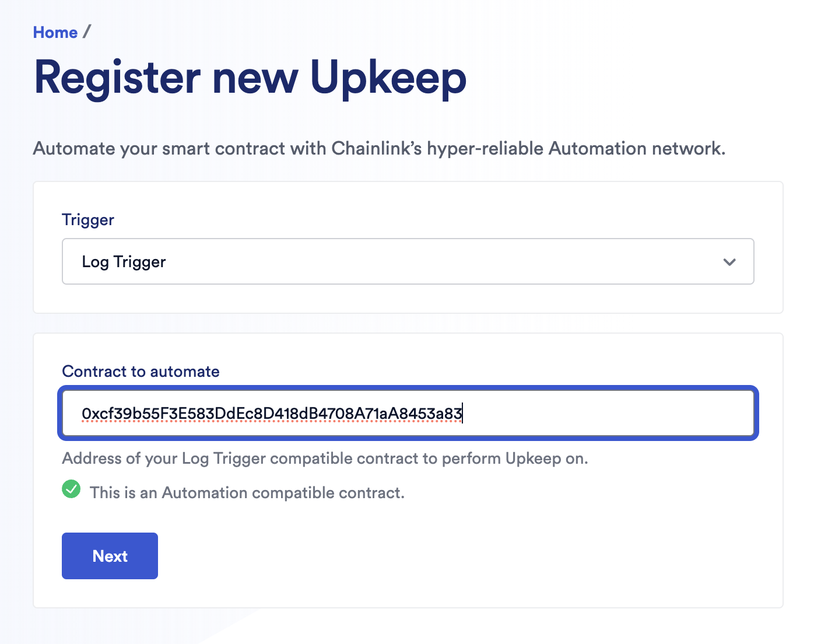821x644 pixels.
Task: Click the Register new Upkeep heading
Action: tap(250, 78)
